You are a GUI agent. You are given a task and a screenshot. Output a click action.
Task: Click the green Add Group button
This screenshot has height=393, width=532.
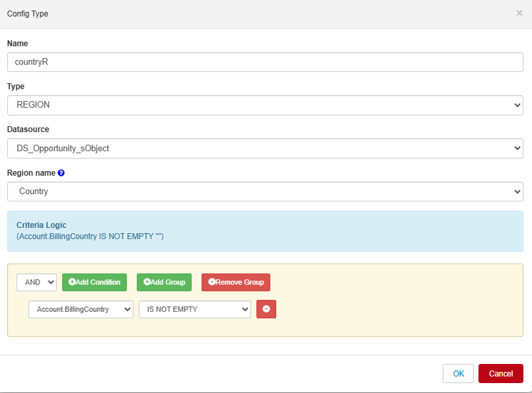pos(164,282)
